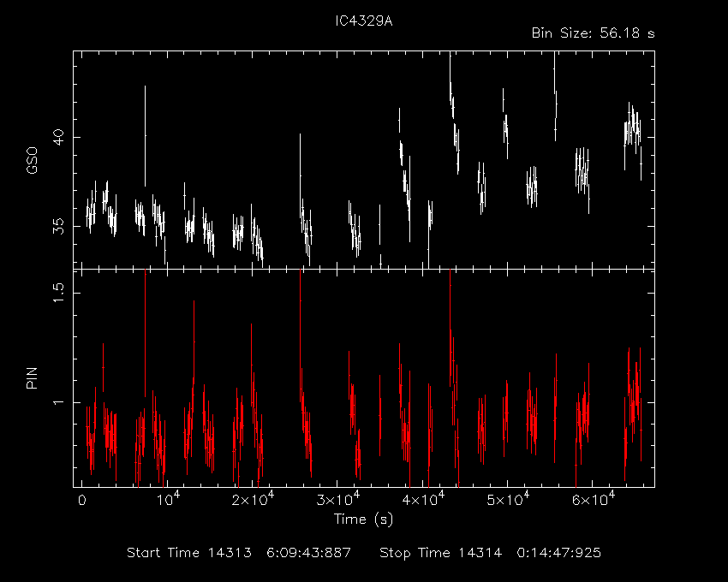Click the GSO y-axis label
728x582 pixels.
32,160
